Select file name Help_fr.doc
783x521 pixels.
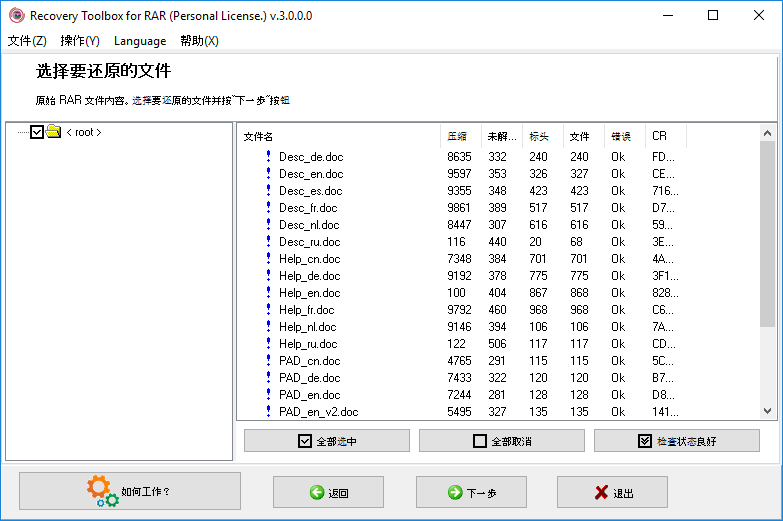pyautogui.click(x=307, y=310)
